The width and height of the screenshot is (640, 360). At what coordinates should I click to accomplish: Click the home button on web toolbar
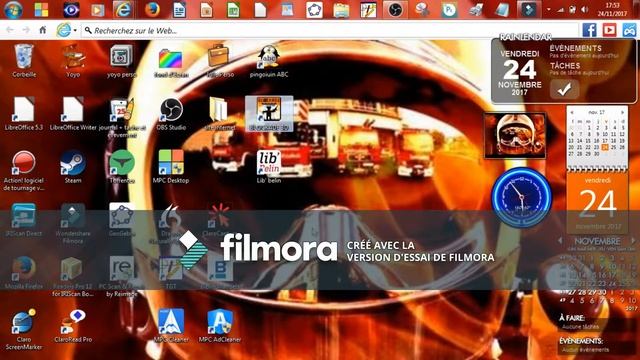tap(42, 30)
